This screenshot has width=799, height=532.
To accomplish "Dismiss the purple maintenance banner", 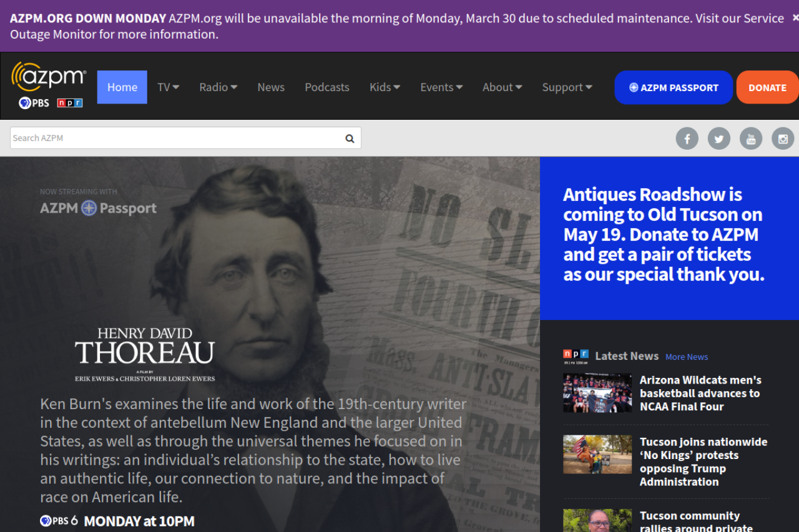I will [x=795, y=18].
